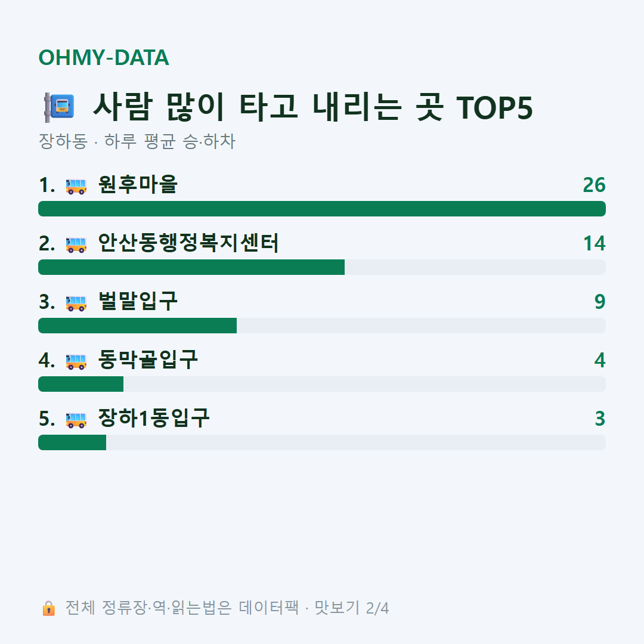Select the 안산동행정복지센터 stop name

point(188,243)
